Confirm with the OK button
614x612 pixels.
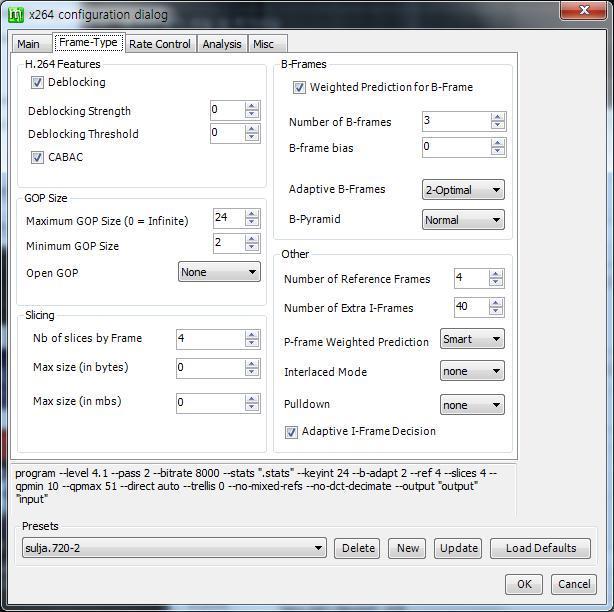click(524, 584)
